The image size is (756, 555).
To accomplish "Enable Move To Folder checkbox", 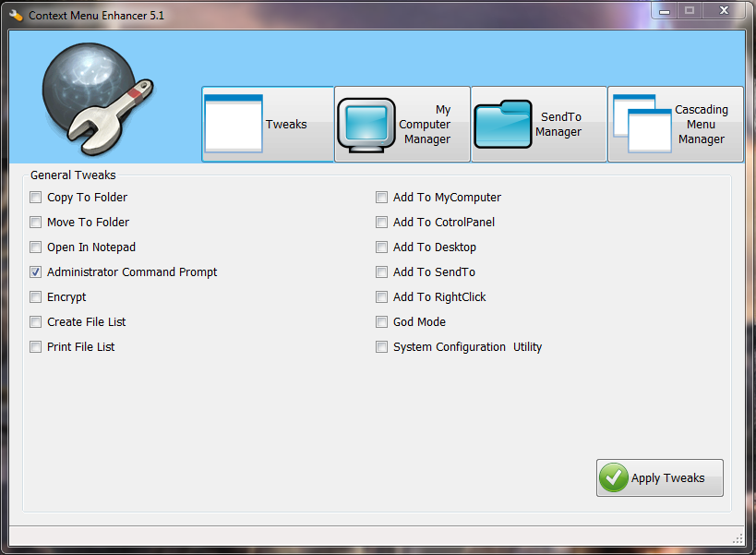I will pos(36,223).
